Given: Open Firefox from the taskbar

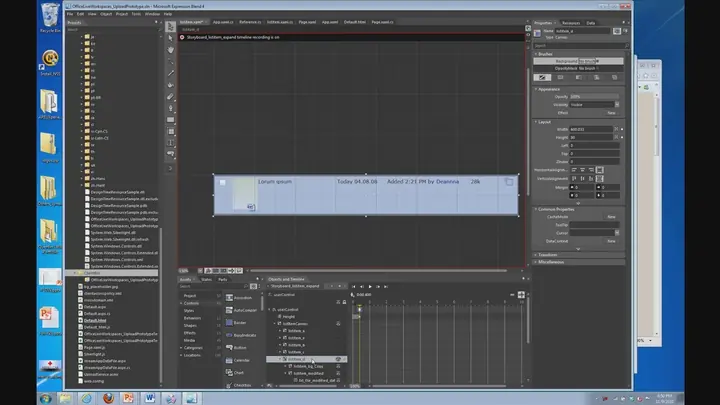Looking at the screenshot, I should [x=108, y=398].
